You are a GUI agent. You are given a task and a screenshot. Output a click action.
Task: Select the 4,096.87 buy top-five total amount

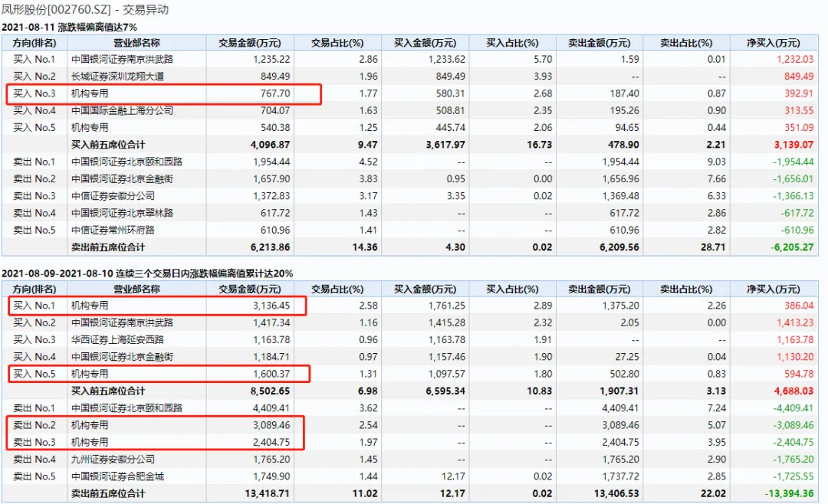269,144
